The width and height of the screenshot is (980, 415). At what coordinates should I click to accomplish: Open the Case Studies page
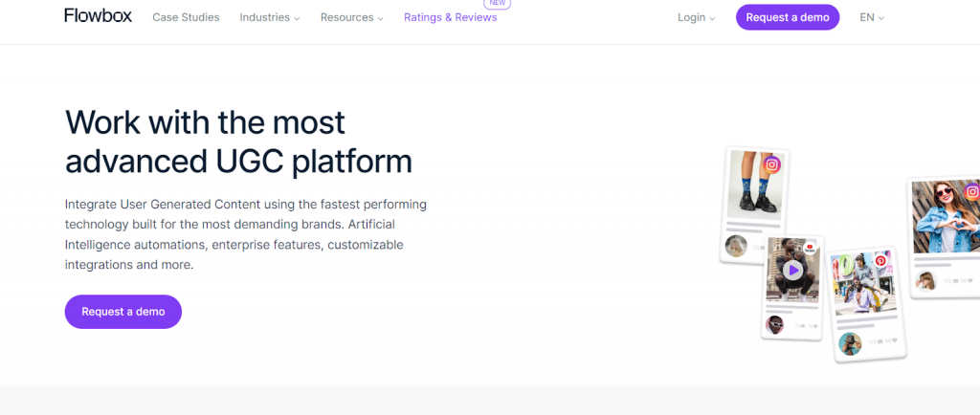pos(186,17)
